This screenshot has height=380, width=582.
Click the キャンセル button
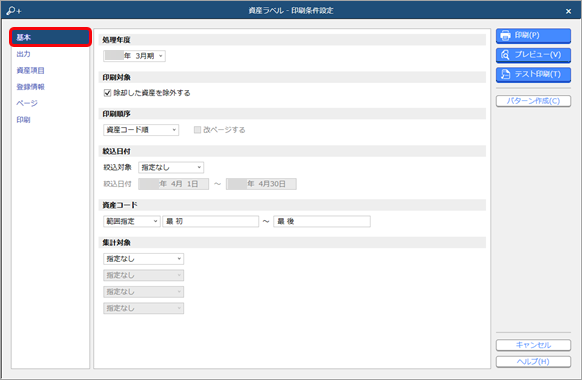coord(533,345)
